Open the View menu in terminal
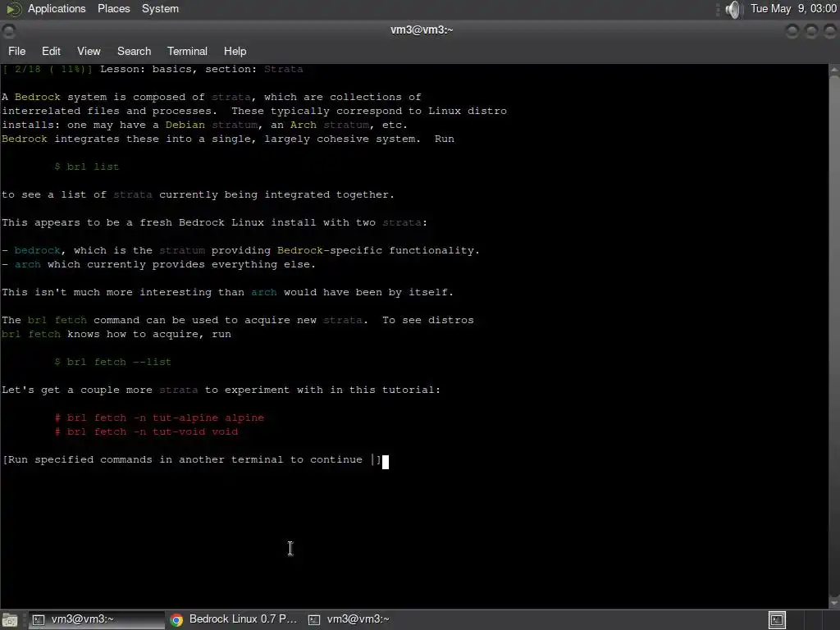This screenshot has height=630, width=840. (89, 51)
